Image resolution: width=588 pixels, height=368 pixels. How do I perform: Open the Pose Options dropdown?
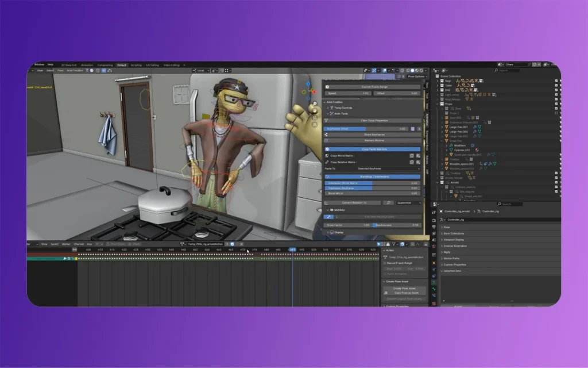coord(417,76)
